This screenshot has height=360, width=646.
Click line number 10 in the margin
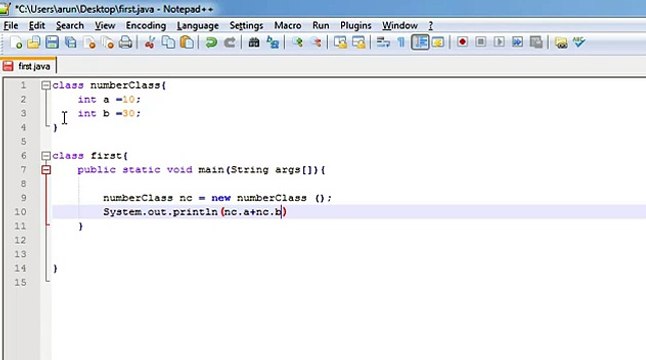click(x=20, y=212)
